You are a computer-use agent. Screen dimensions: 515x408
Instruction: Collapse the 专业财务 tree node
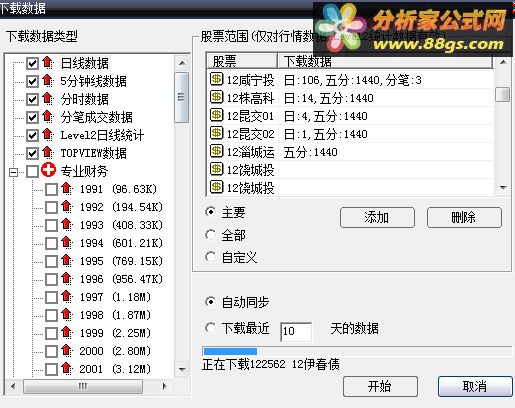(x=13, y=172)
